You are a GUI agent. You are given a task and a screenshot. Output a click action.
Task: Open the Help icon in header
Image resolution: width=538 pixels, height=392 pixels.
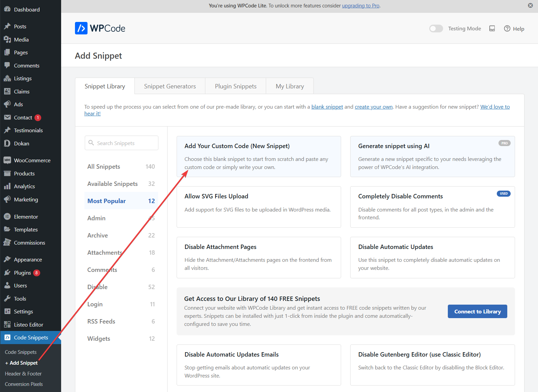click(x=507, y=29)
